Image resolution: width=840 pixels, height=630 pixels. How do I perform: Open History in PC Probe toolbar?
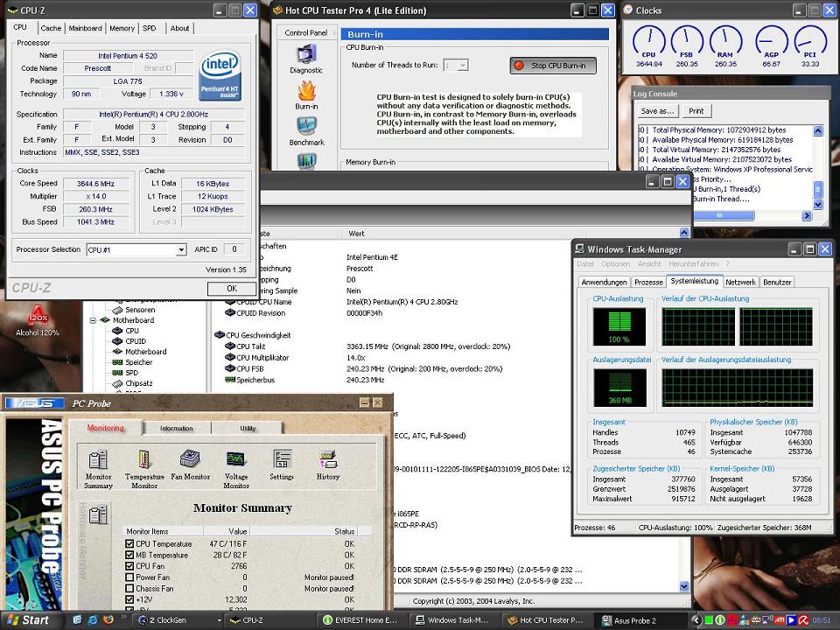coord(328,465)
